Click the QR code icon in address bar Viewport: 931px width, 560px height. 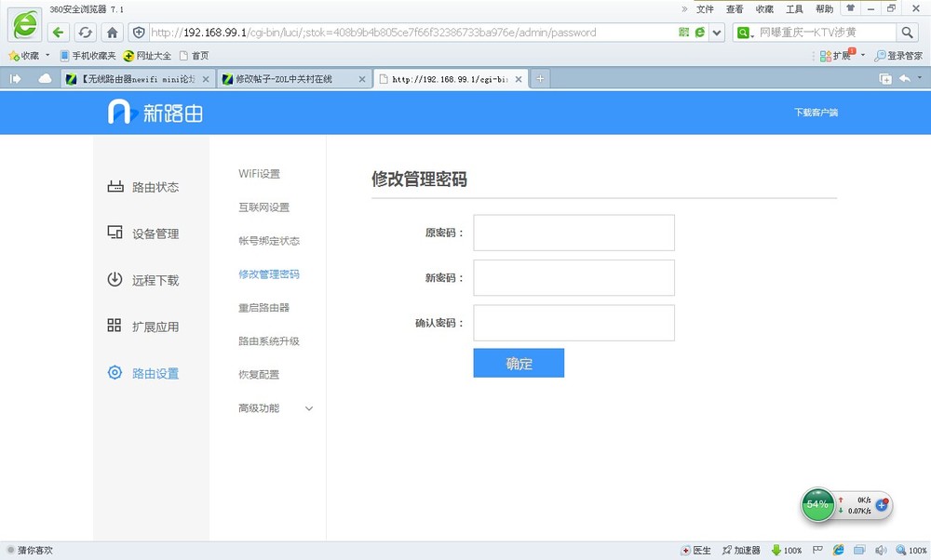[x=684, y=32]
